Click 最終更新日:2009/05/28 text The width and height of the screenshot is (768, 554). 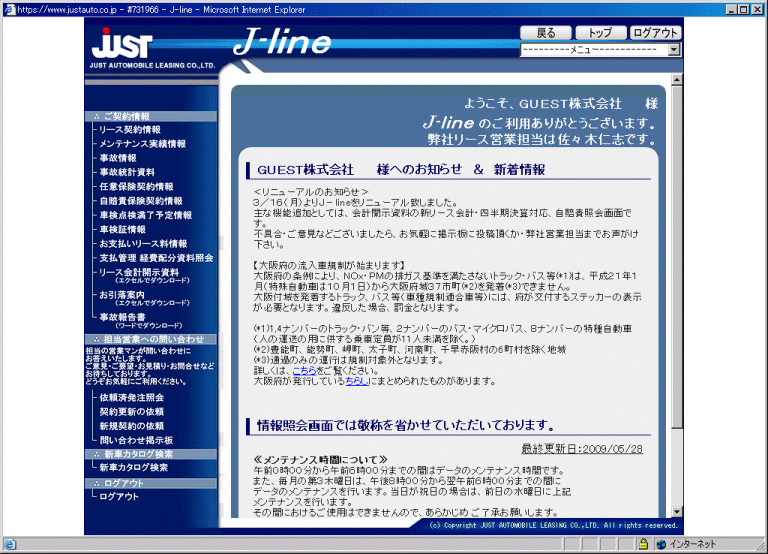tap(582, 449)
